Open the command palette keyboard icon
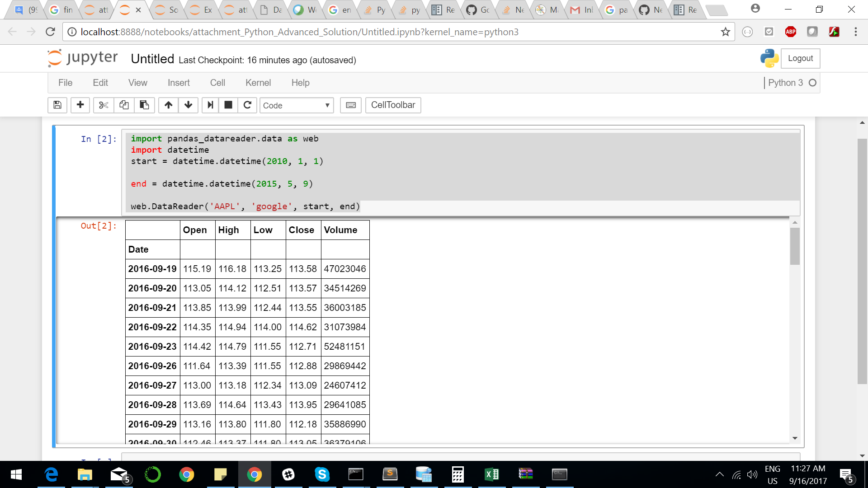 (x=350, y=105)
